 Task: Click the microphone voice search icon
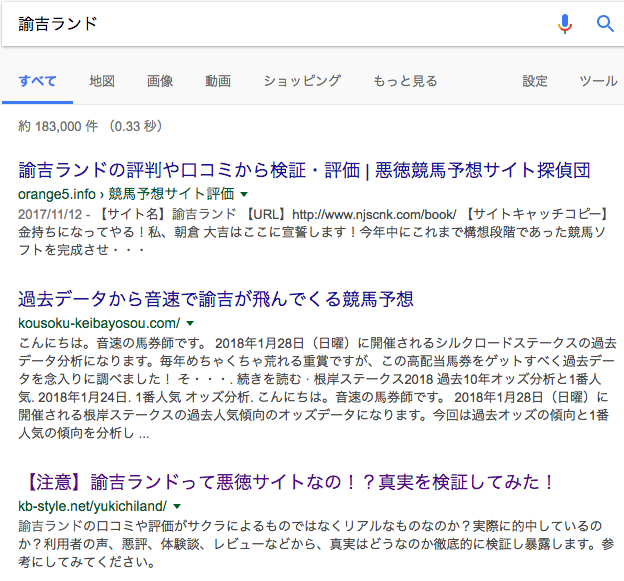(565, 24)
